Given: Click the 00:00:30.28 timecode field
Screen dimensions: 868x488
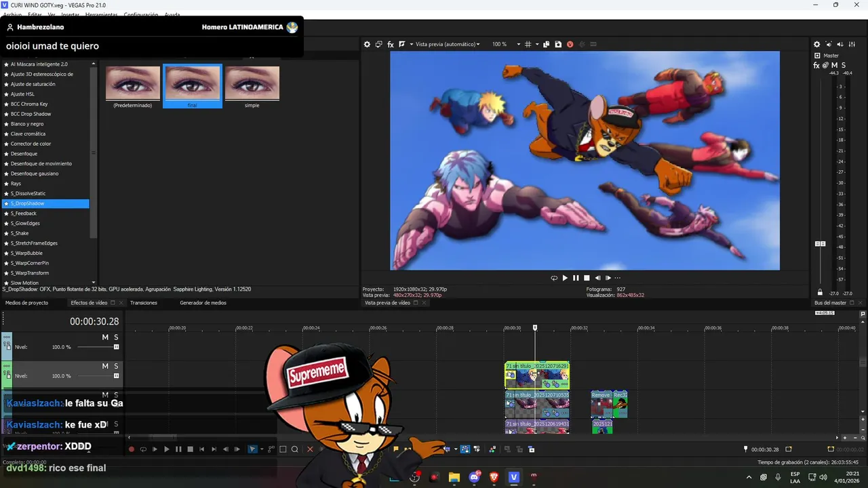Looking at the screenshot, I should [94, 322].
